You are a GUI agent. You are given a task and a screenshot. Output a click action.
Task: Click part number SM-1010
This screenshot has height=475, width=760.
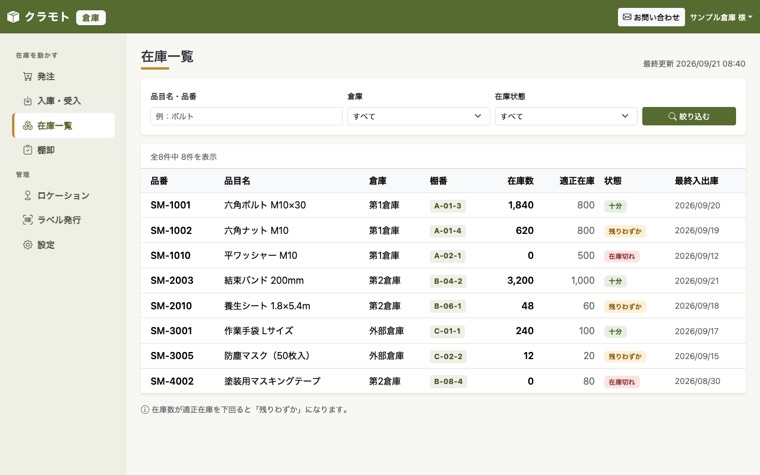[170, 255]
